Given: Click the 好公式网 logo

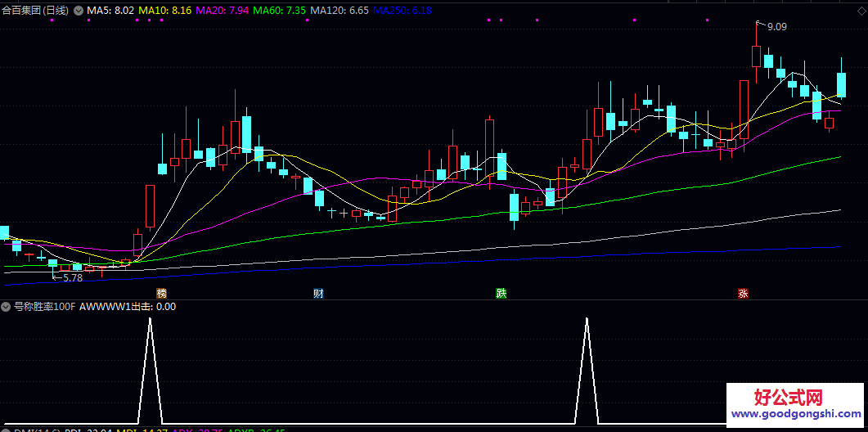Looking at the screenshot, I should click(787, 398).
